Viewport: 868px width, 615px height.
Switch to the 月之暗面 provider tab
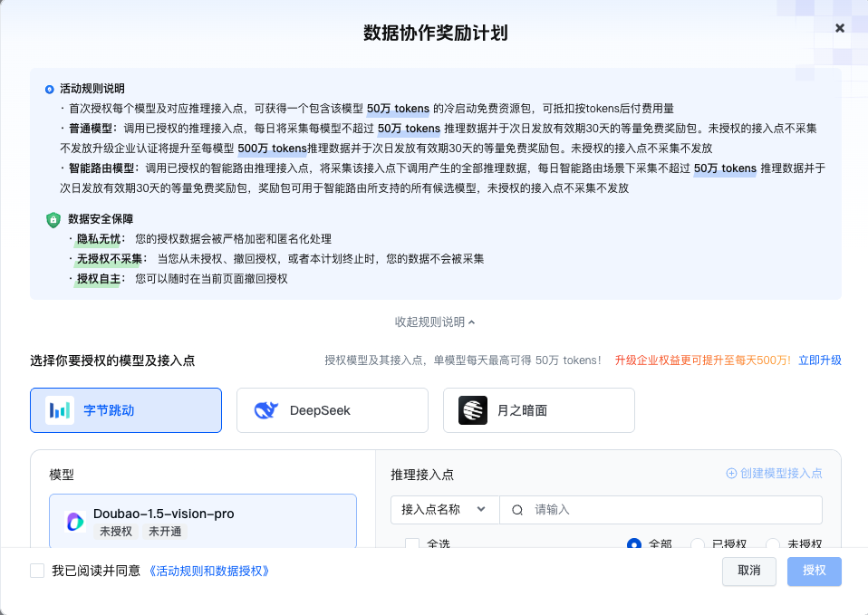538,410
